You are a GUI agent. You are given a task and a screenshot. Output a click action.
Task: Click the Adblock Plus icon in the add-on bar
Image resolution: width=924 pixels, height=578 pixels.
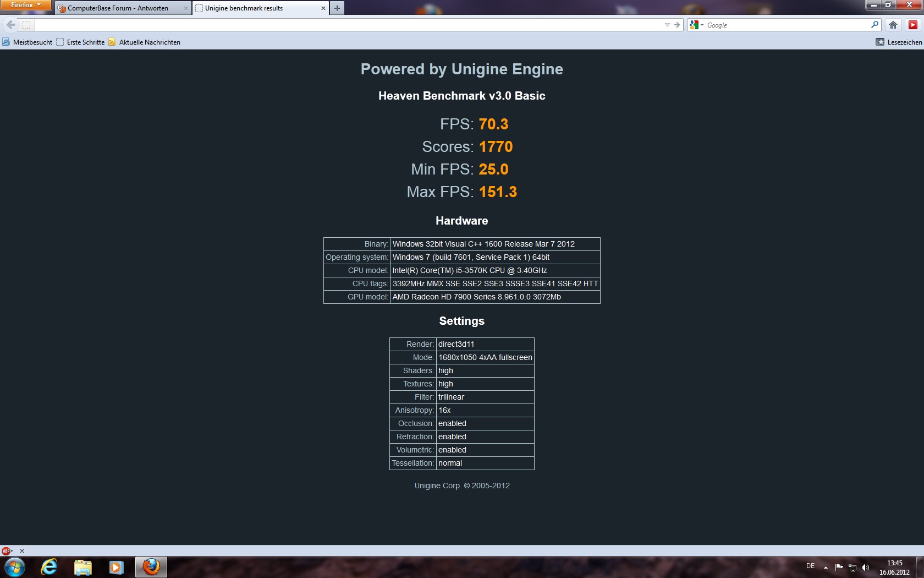(6, 550)
